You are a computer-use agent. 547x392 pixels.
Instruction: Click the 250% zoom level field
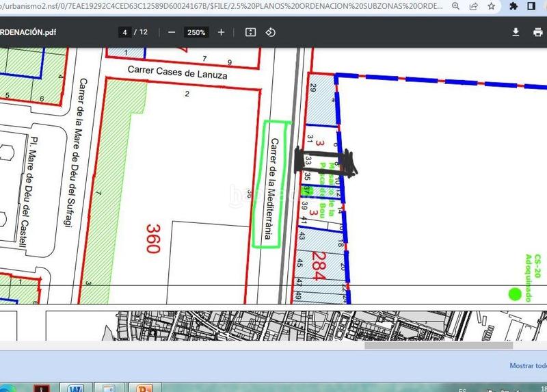(x=197, y=32)
